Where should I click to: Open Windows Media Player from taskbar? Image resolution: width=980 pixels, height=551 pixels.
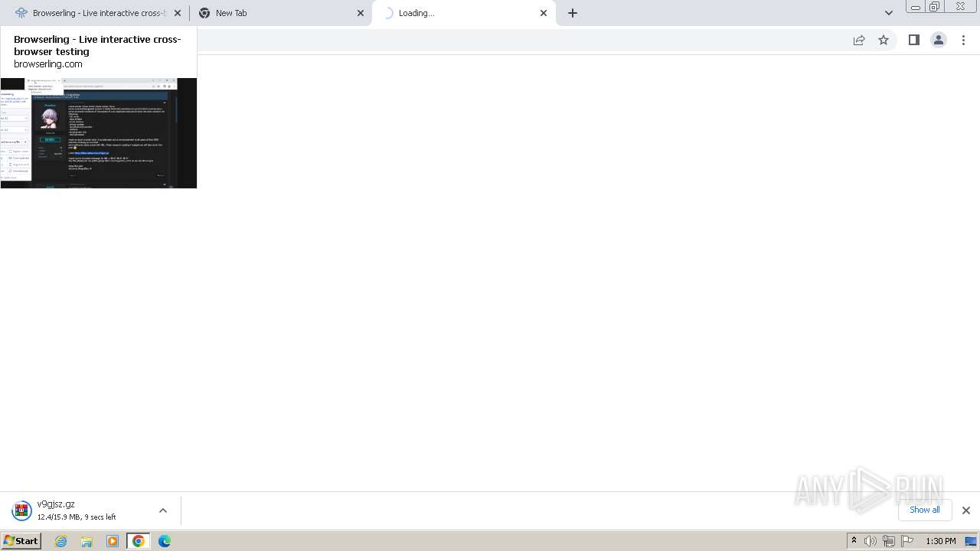(113, 541)
